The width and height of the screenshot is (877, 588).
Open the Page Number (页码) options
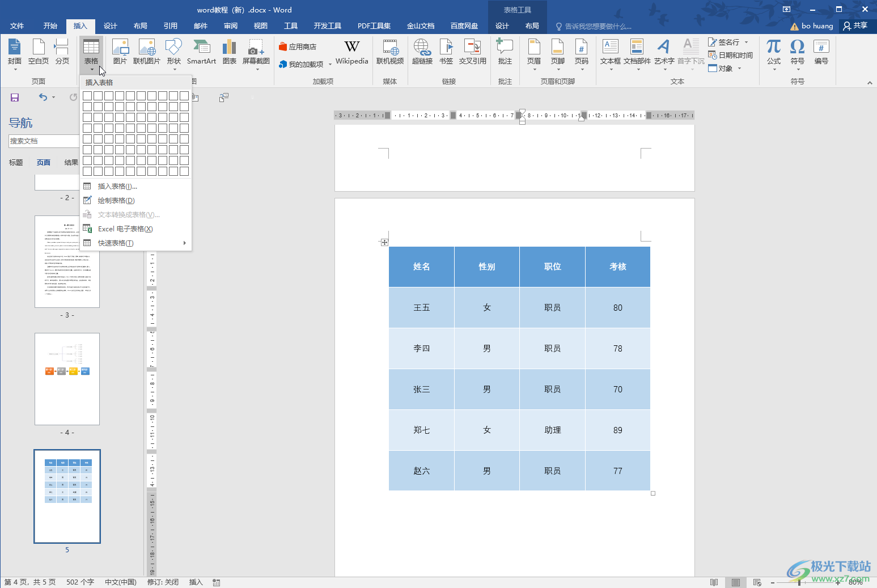click(x=582, y=54)
